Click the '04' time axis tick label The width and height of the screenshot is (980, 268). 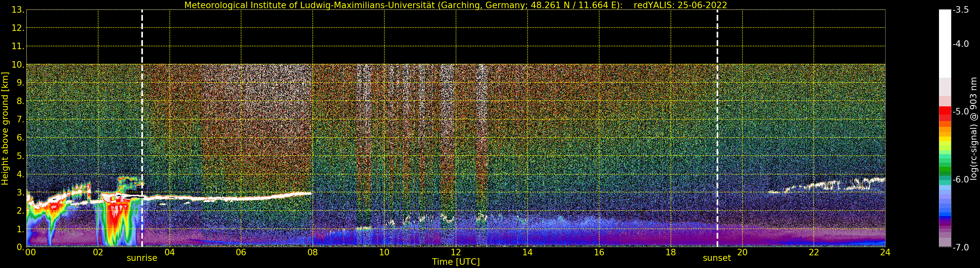pyautogui.click(x=170, y=252)
